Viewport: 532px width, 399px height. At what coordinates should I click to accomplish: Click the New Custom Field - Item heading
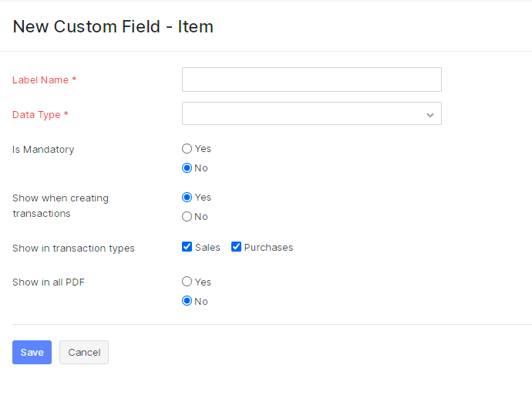click(113, 27)
